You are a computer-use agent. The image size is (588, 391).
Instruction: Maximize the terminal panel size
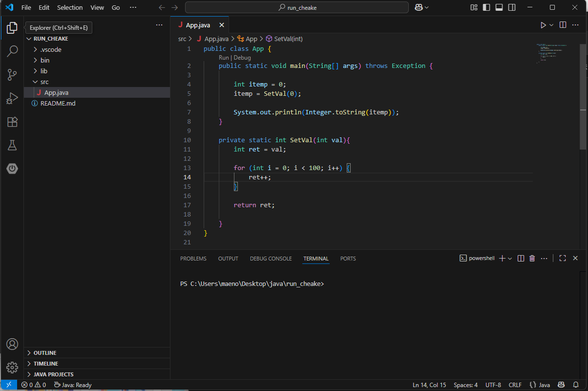coord(563,258)
